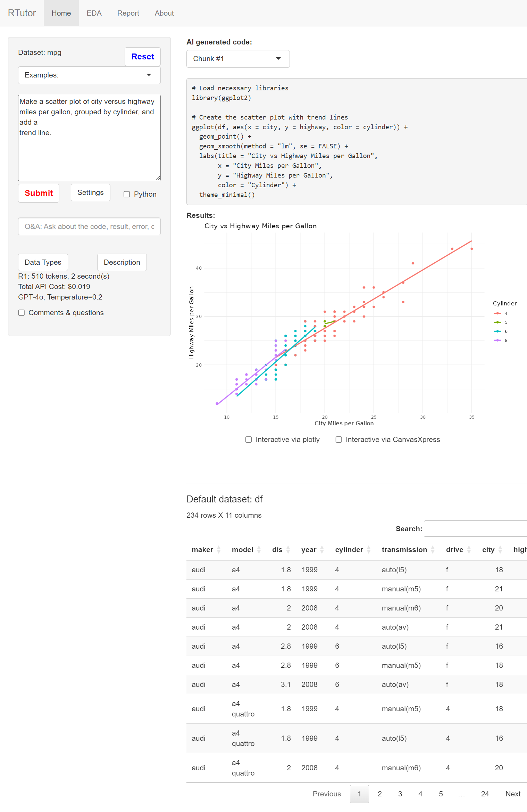Click Previous in table pagination
Viewport: 527px width, 812px height.
[x=327, y=794]
